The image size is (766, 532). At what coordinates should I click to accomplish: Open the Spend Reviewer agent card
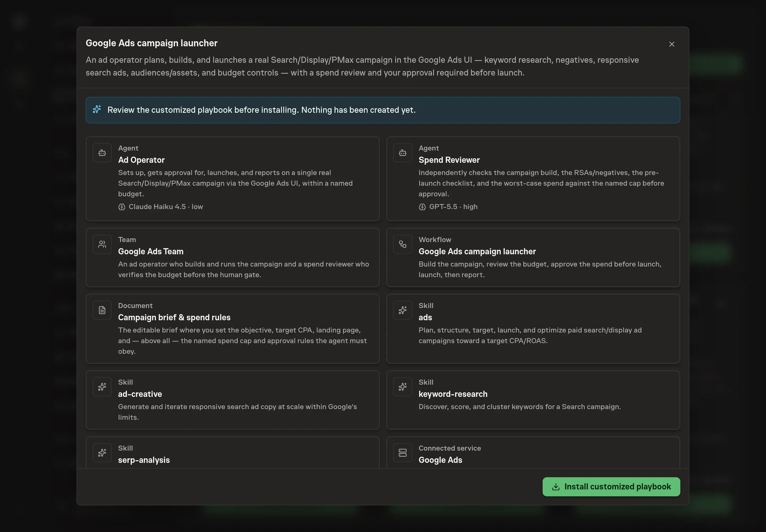pos(533,179)
